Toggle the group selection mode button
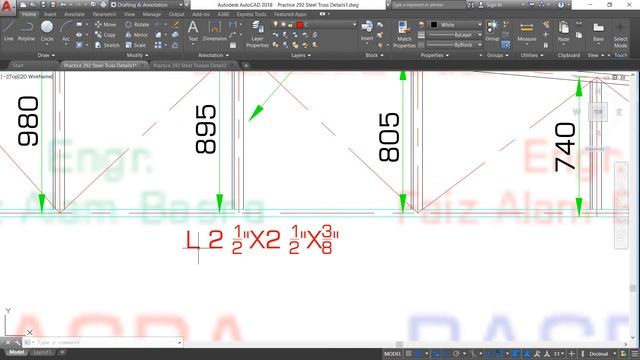This screenshot has width=640, height=360. (x=506, y=44)
